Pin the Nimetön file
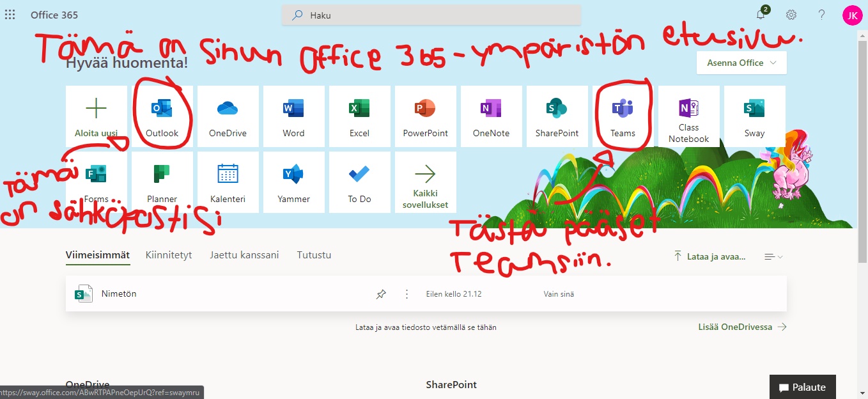This screenshot has width=868, height=399. 381,294
